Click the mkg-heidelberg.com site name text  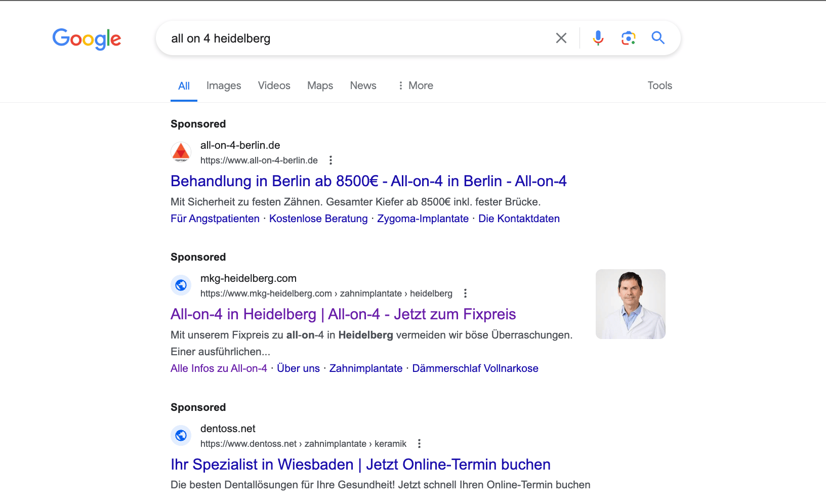coord(249,278)
